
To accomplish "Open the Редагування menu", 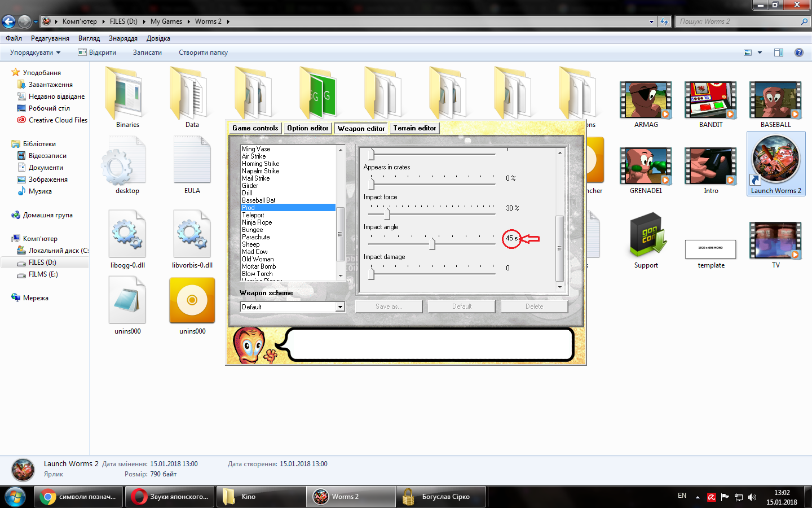I will point(50,38).
